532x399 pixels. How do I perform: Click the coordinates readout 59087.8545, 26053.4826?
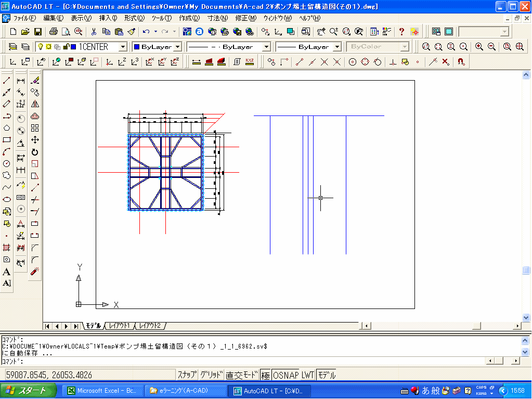(x=49, y=375)
